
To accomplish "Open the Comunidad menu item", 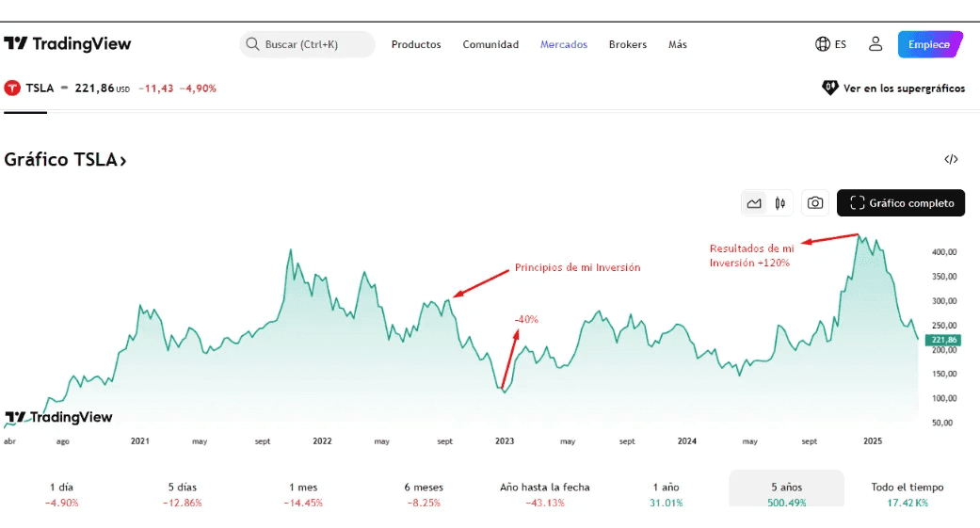I will point(490,44).
